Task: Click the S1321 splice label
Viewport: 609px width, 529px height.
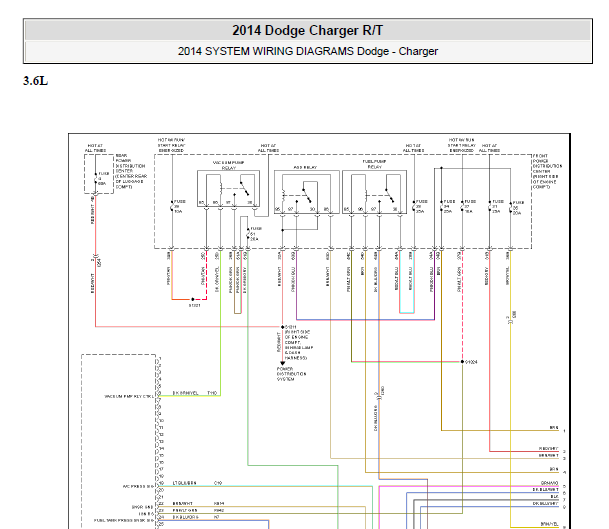Action: 195,305
